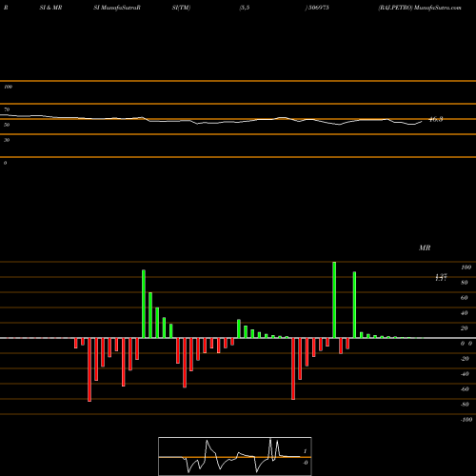The height and width of the screenshot is (476, 476).
Task: Click the MR axis label -20
Action: point(465,359)
